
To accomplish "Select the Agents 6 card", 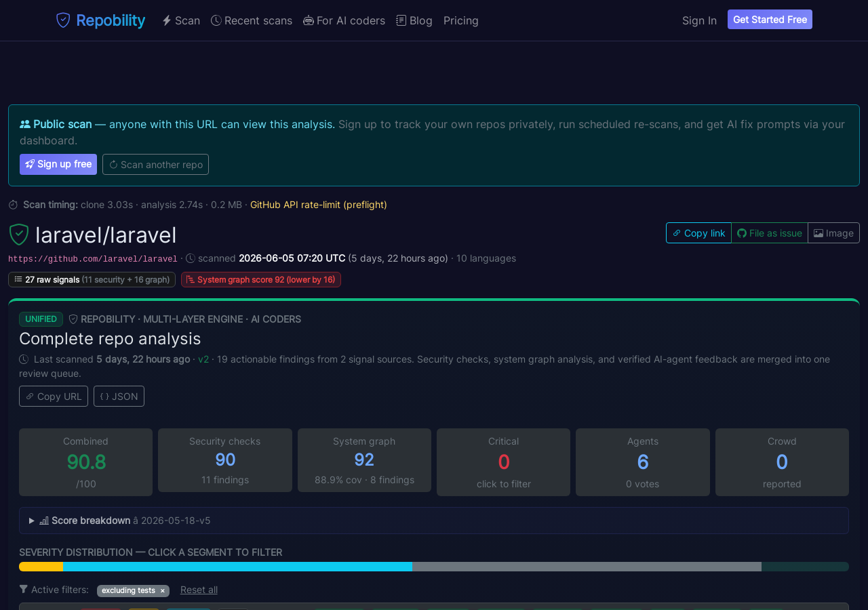I will coord(643,462).
